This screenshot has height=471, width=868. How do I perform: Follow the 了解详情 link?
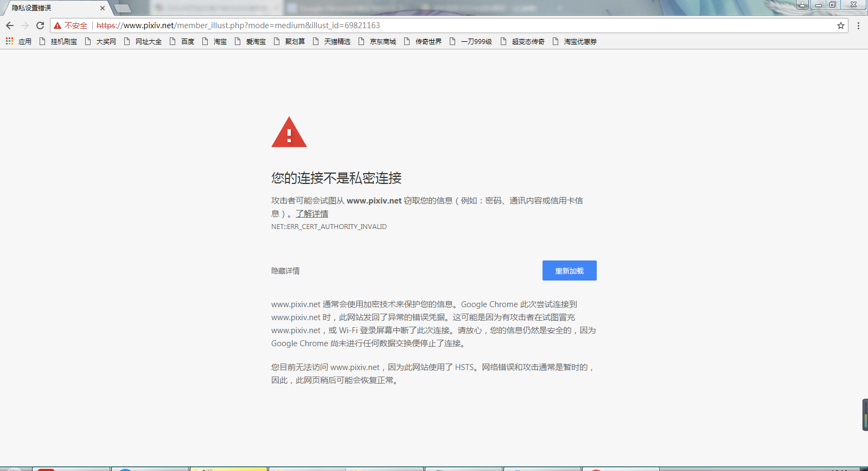tap(312, 214)
